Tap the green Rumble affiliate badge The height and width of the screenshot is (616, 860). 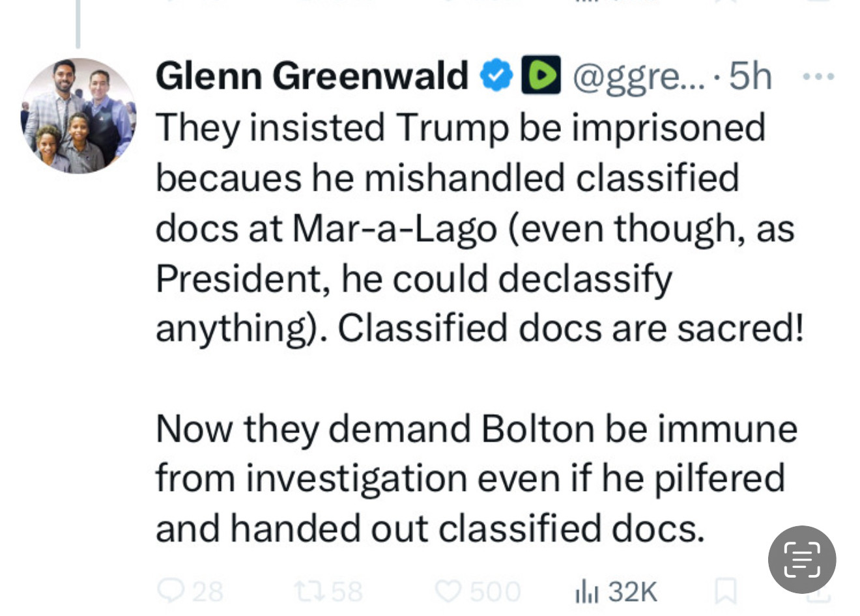(541, 76)
